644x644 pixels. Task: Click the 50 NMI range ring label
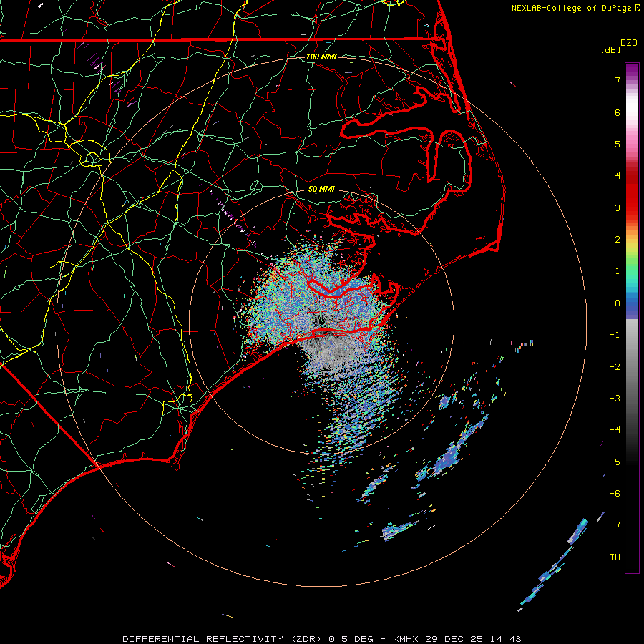(x=321, y=189)
